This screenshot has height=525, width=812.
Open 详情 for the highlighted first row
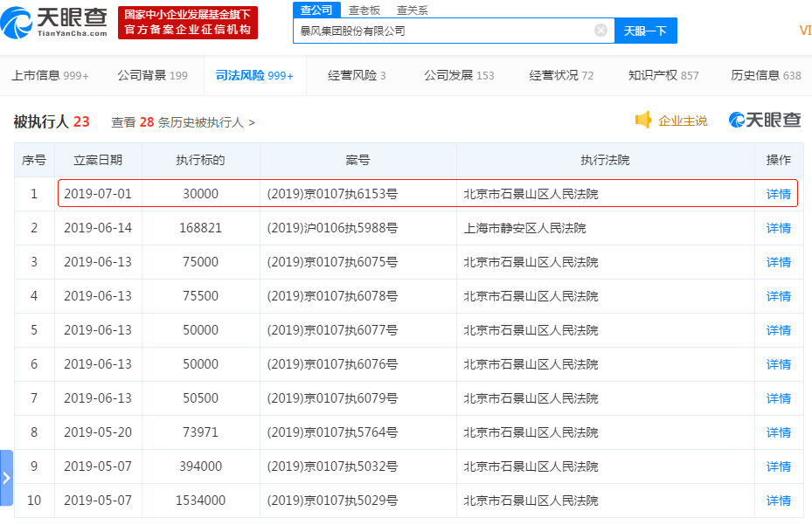[x=778, y=194]
